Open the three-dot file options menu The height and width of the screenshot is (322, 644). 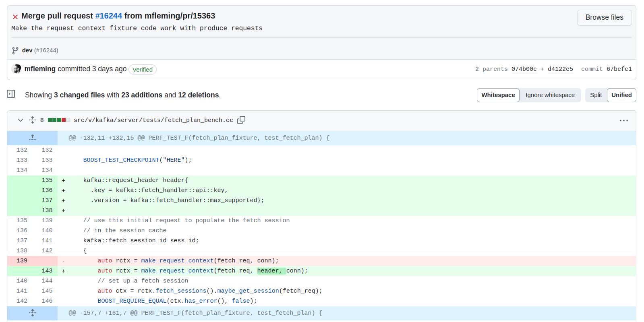[x=623, y=120]
